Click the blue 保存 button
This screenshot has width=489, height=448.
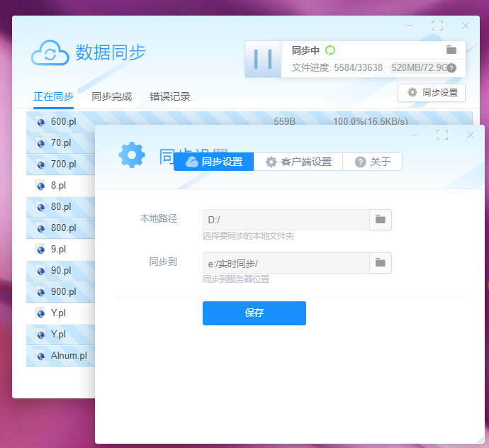(254, 313)
